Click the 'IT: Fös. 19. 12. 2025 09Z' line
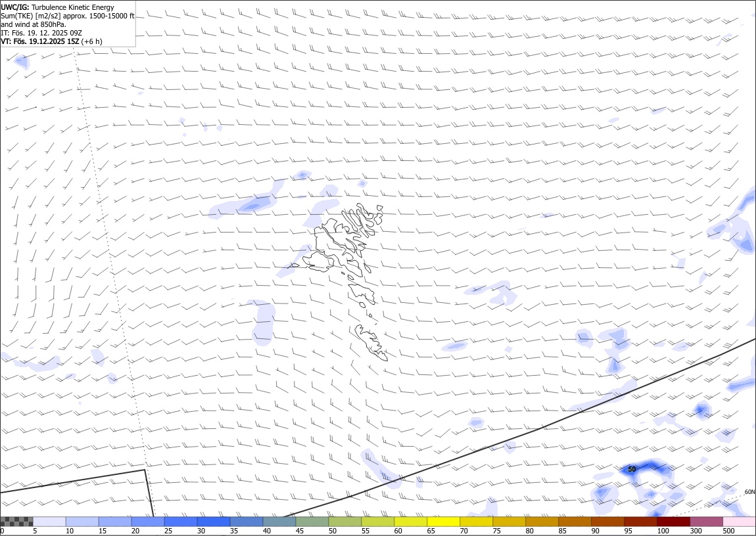This screenshot has width=756, height=536. coord(41,33)
